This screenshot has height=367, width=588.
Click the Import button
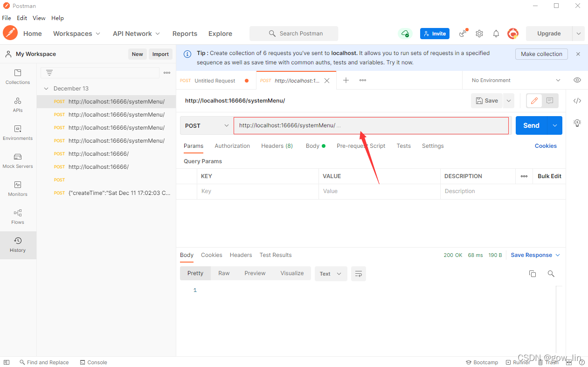pos(160,54)
